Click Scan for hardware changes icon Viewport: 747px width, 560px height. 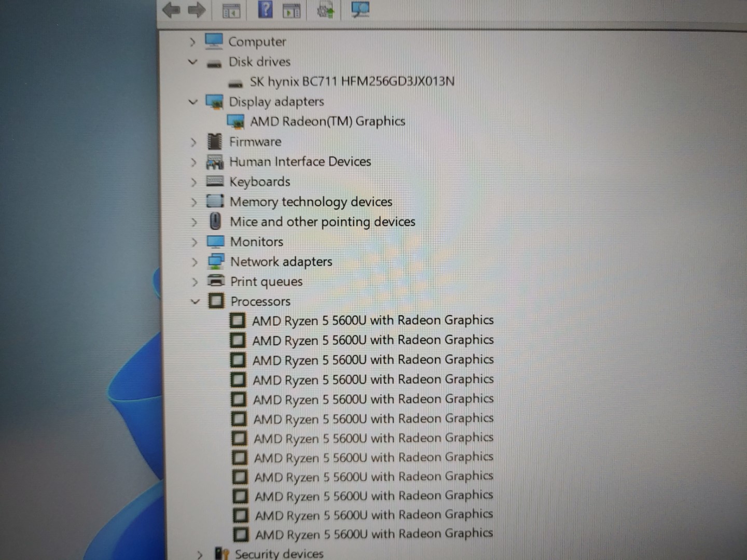tap(360, 9)
